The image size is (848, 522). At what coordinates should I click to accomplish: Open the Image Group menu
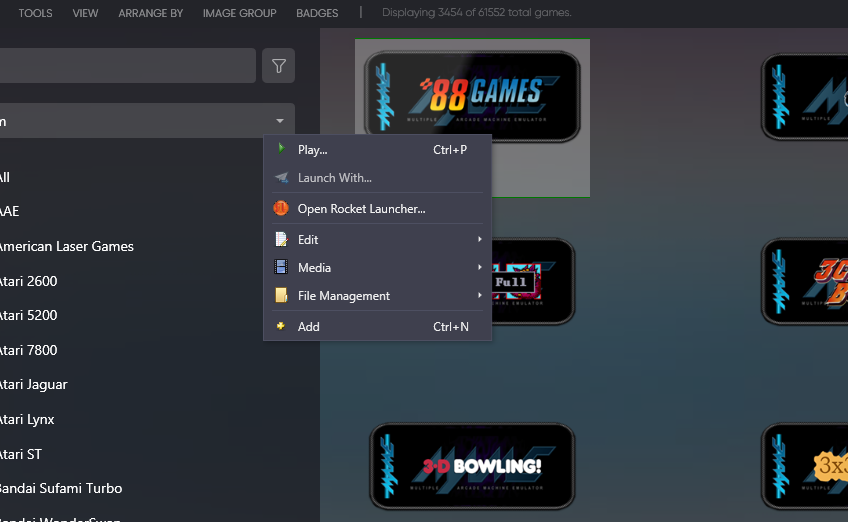pos(240,13)
